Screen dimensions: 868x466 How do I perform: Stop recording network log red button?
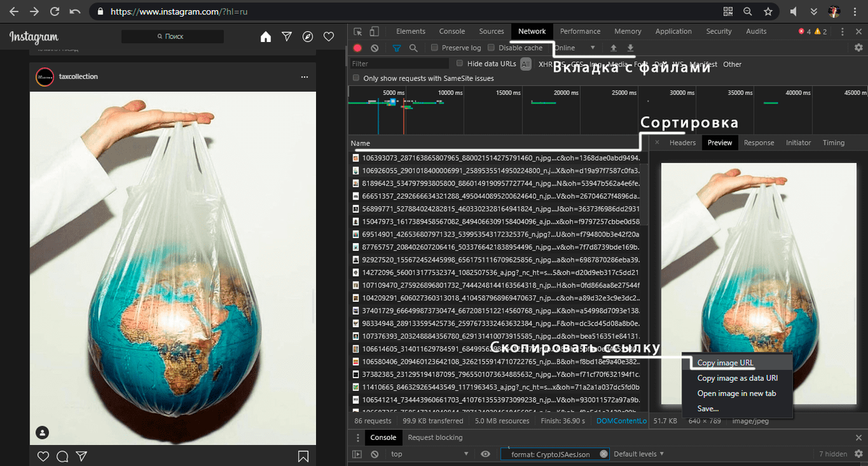click(x=357, y=48)
